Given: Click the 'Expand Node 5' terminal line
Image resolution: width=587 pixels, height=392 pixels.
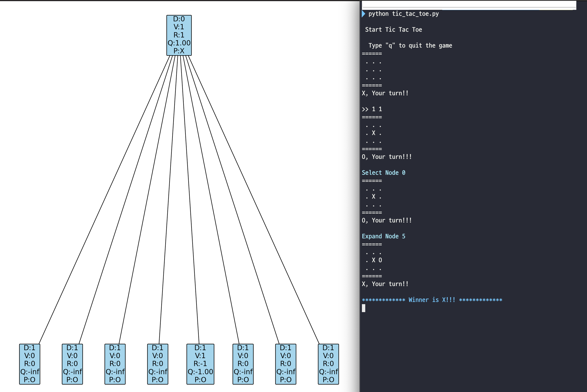Looking at the screenshot, I should point(383,236).
